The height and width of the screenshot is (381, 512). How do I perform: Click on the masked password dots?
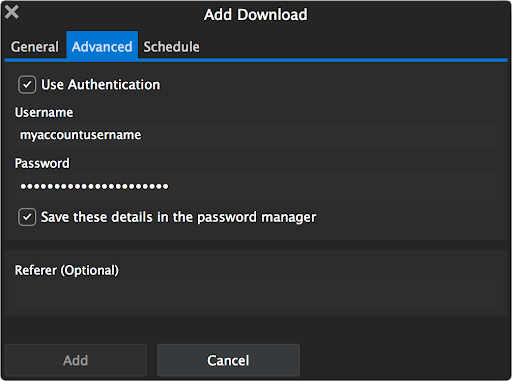pos(94,186)
